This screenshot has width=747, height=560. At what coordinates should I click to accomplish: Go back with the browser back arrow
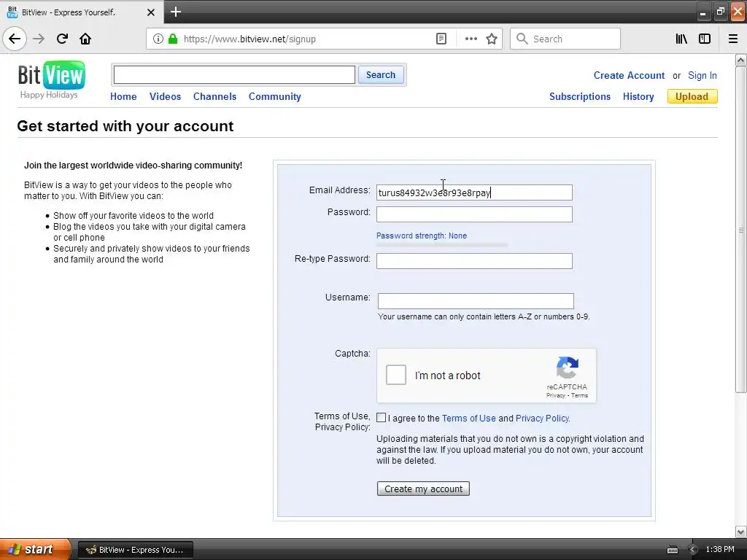click(15, 39)
